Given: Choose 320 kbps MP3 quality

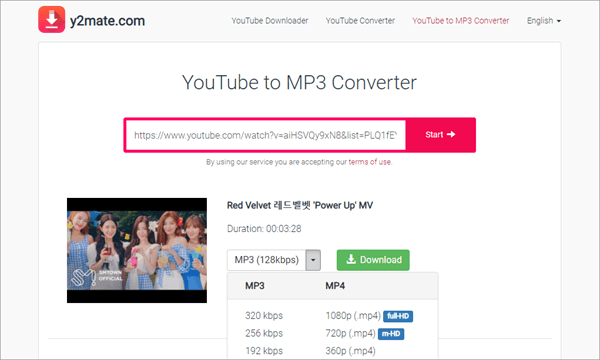Looking at the screenshot, I should [264, 316].
